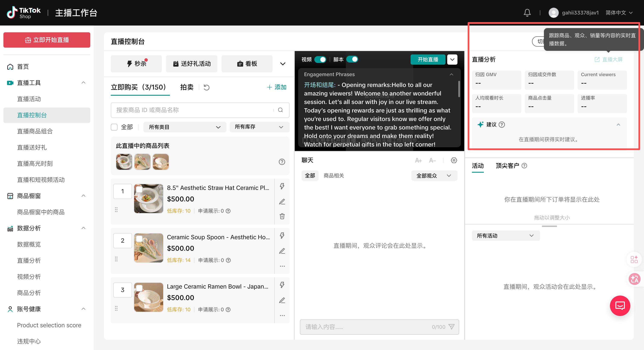Switch to the 顶尖客户 tab
Screen dimensions: 644x350
(x=507, y=166)
